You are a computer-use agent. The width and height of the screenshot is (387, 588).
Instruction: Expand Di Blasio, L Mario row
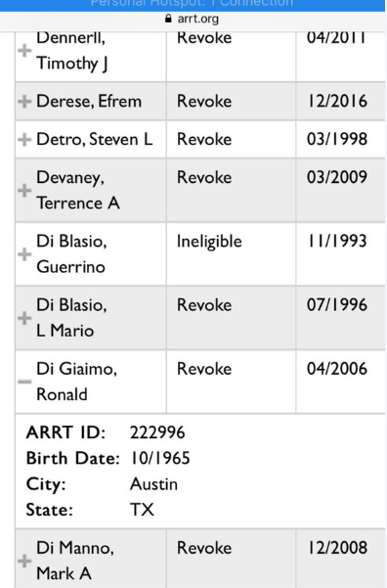[24, 318]
